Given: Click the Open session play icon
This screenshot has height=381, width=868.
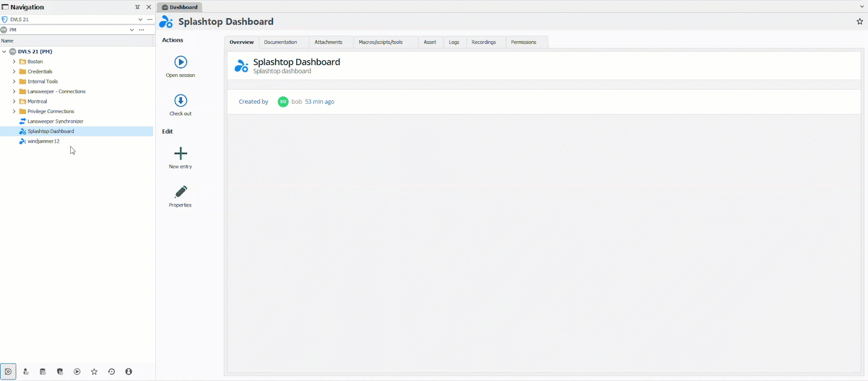Looking at the screenshot, I should (x=180, y=62).
